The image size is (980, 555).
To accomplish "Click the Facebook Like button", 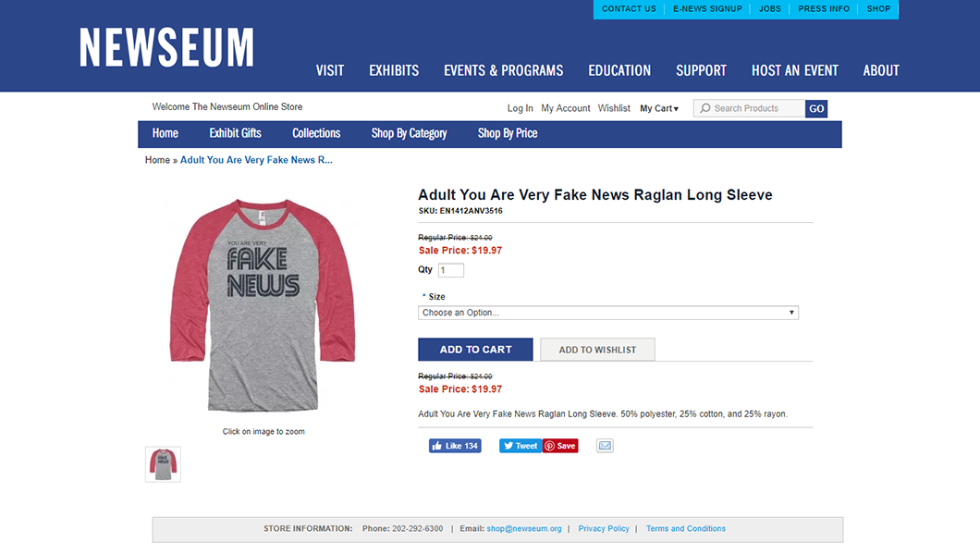I will pos(455,445).
